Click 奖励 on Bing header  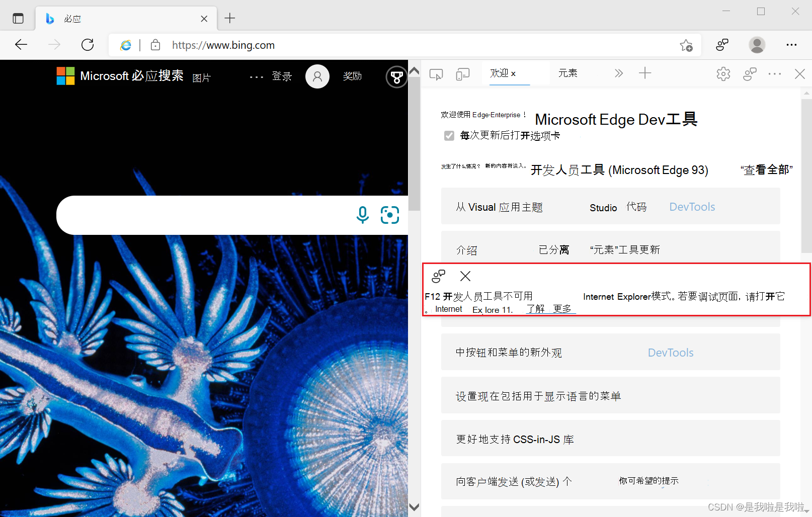coord(352,76)
